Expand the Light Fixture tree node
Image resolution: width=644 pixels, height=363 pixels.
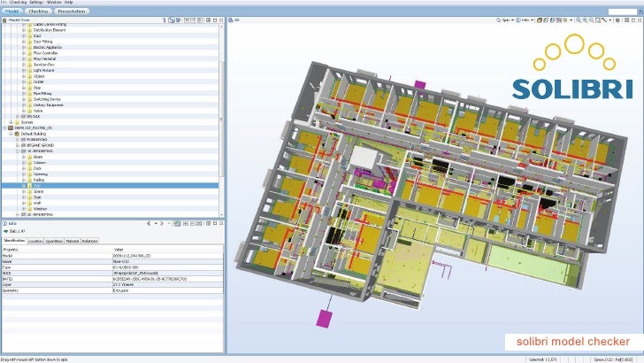(x=24, y=70)
